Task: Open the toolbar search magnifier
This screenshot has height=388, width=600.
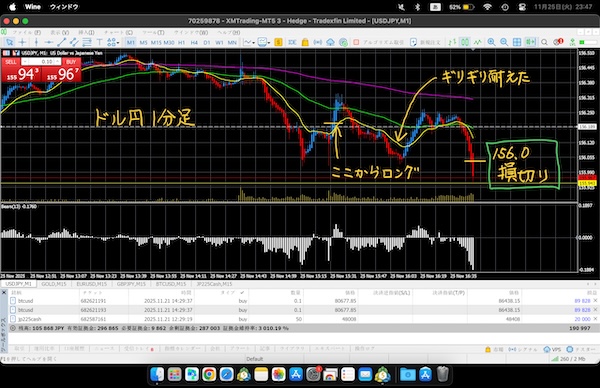Action: 544,42
